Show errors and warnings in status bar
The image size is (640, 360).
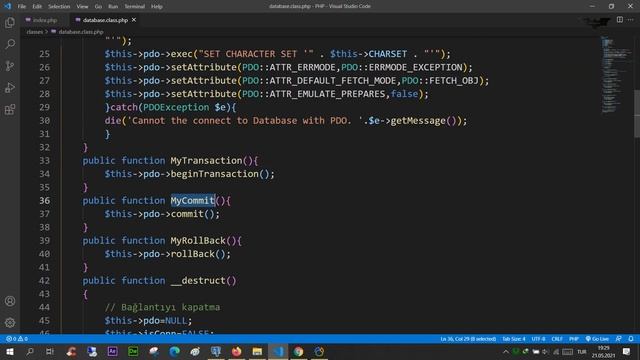coord(17,339)
